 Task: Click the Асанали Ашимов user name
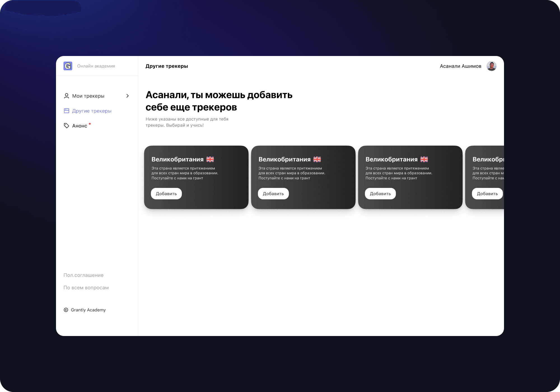pyautogui.click(x=460, y=66)
